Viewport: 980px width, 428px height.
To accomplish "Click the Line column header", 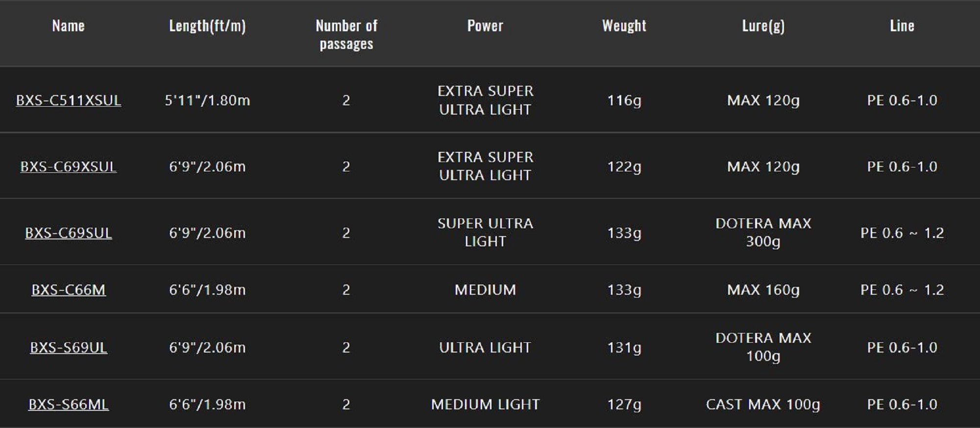I will coord(902,25).
